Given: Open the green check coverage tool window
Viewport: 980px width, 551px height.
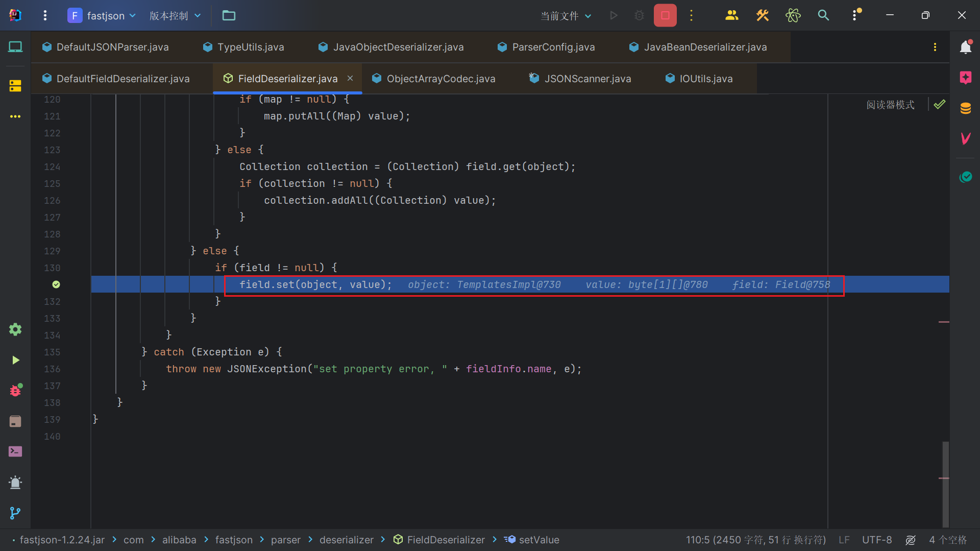Looking at the screenshot, I should click(966, 177).
